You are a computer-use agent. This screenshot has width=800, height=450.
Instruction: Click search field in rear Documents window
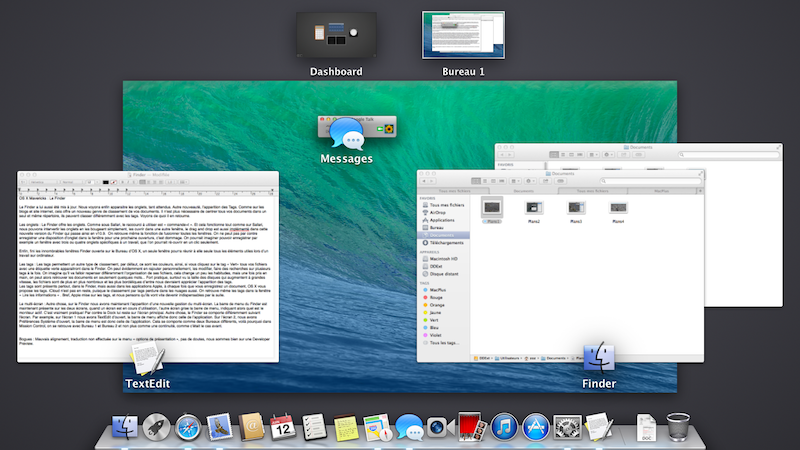pos(729,155)
